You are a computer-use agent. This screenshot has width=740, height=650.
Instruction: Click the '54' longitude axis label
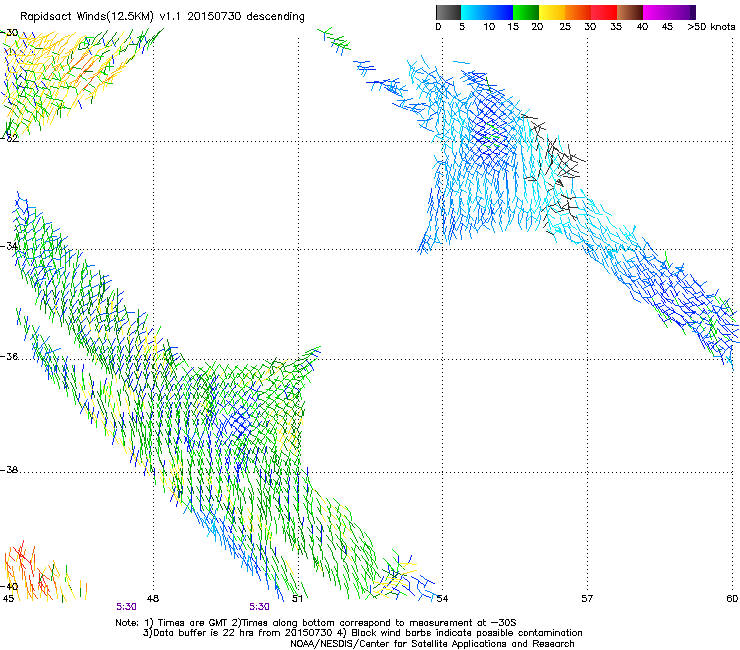[442, 599]
